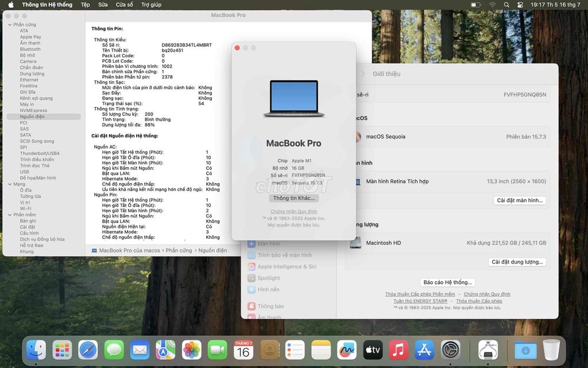588x368 pixels.
Task: Open Photos app in Dock
Action: 192,350
